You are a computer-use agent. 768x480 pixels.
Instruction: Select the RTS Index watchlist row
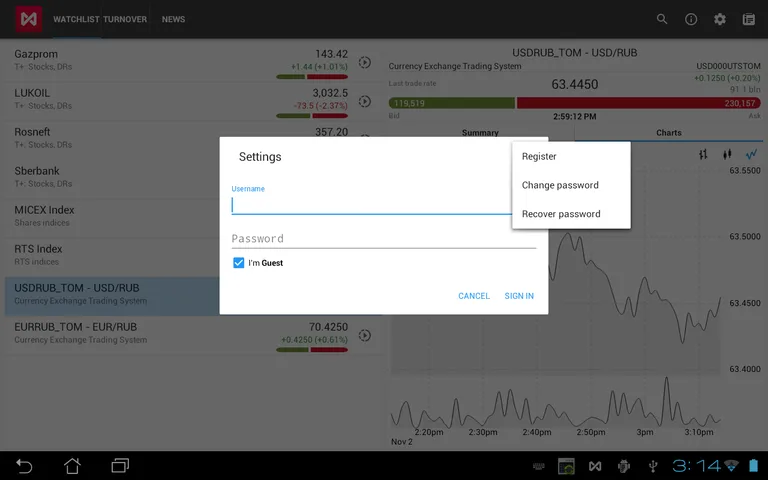pyautogui.click(x=112, y=257)
